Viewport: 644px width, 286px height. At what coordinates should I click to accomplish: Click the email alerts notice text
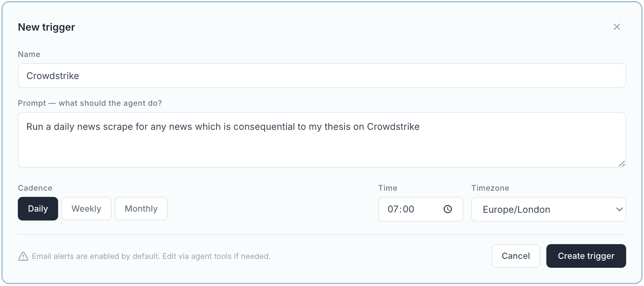pos(151,256)
